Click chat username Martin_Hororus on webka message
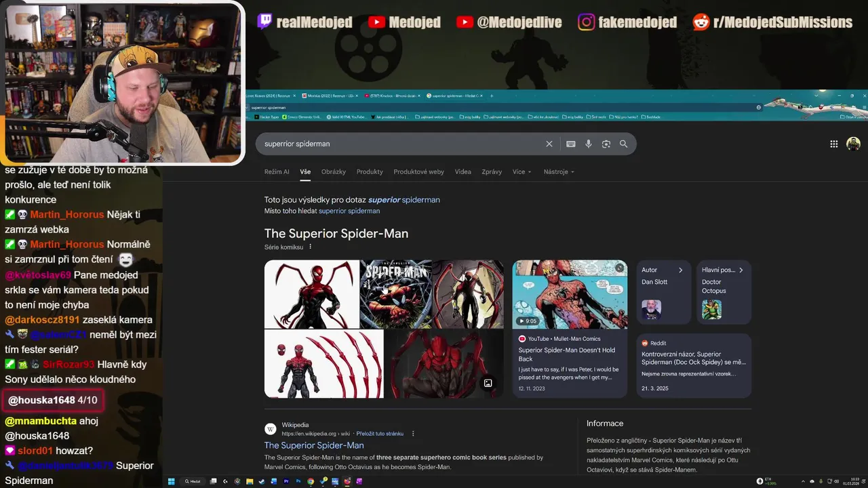This screenshot has height=488, width=868. tap(67, 214)
